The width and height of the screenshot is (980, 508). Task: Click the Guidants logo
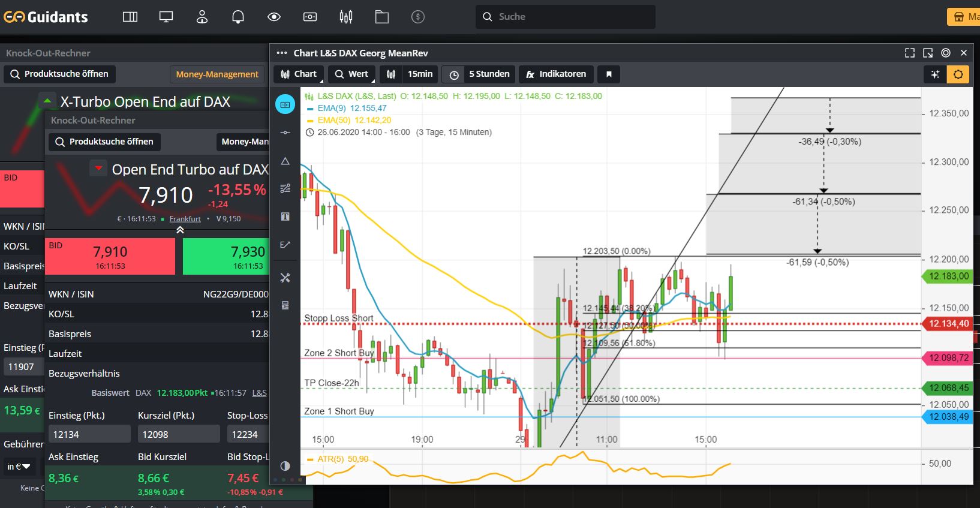46,17
